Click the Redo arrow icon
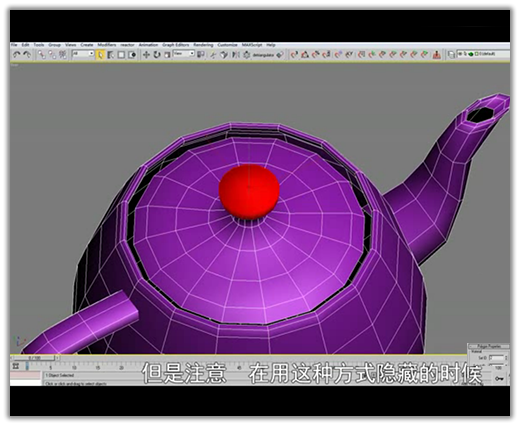This screenshot has width=520, height=426. coord(27,54)
